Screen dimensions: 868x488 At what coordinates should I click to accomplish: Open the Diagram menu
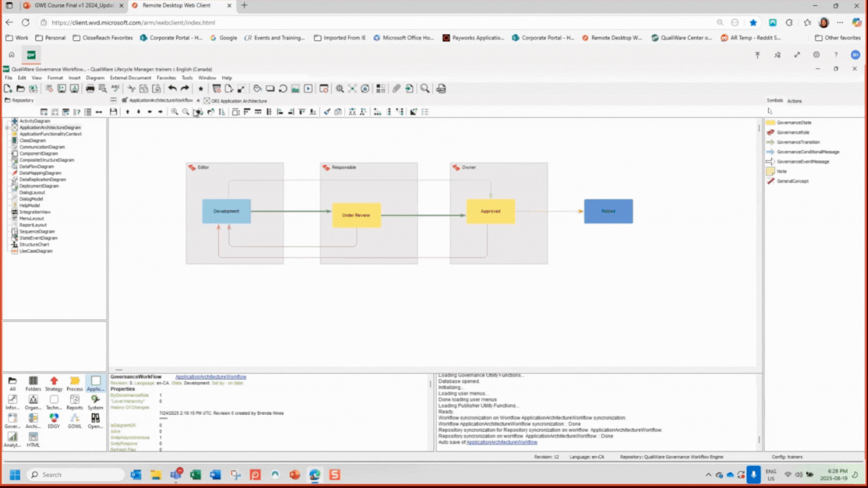(95, 78)
